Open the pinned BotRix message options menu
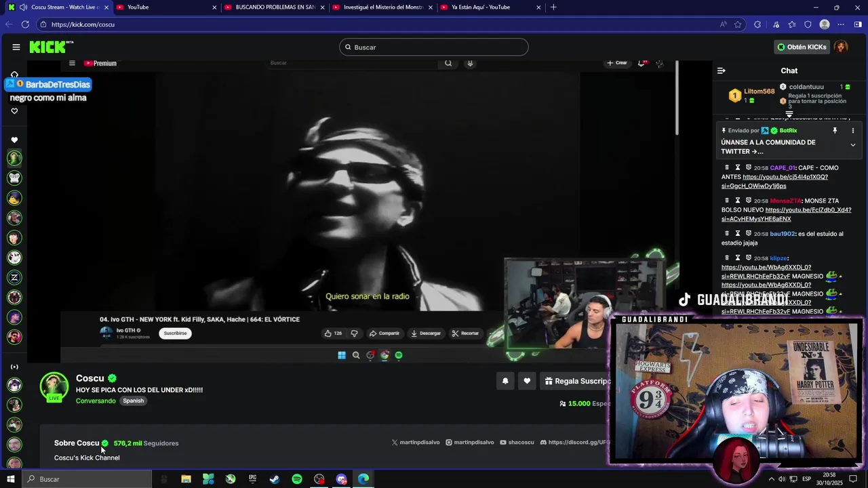868x488 pixels. pyautogui.click(x=853, y=131)
